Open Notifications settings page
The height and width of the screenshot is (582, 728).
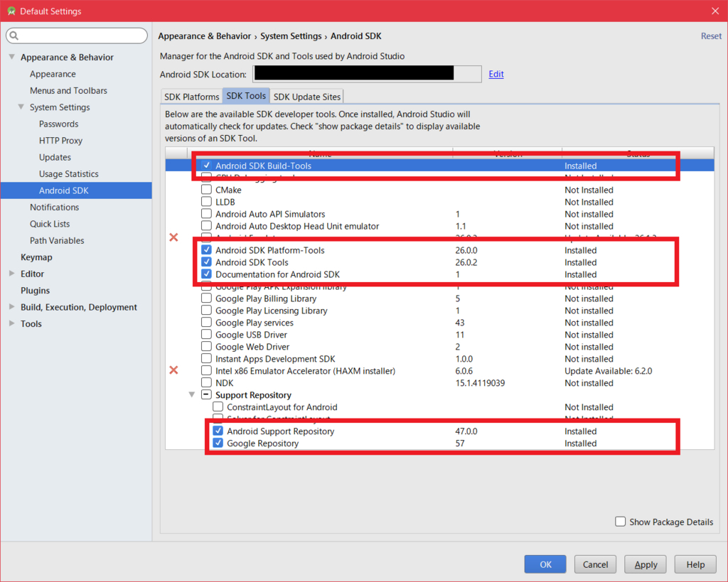(54, 207)
